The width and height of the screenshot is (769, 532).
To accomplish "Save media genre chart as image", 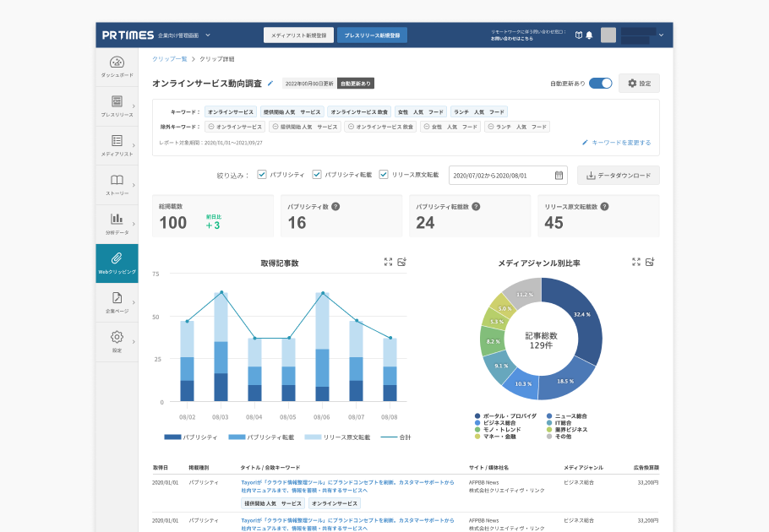I will (651, 262).
